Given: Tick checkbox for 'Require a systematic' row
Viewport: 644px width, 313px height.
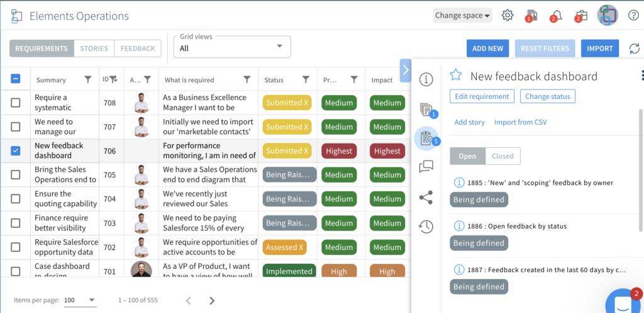Looking at the screenshot, I should 16,103.
